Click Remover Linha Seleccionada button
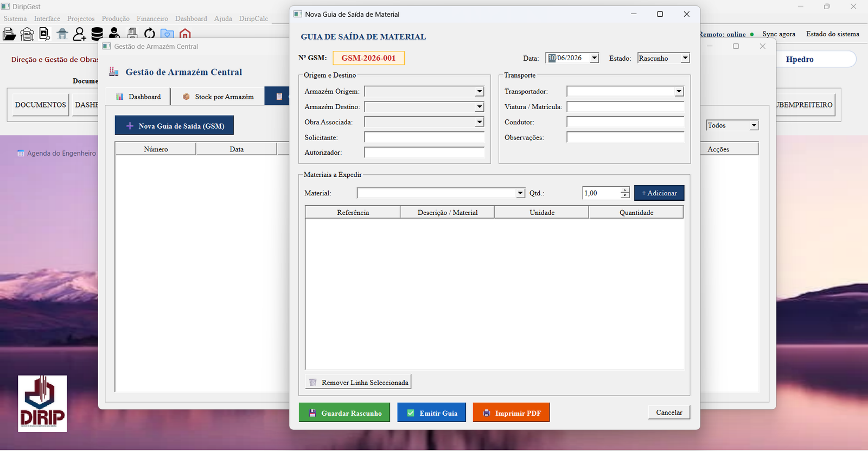This screenshot has height=451, width=868. pyautogui.click(x=358, y=382)
